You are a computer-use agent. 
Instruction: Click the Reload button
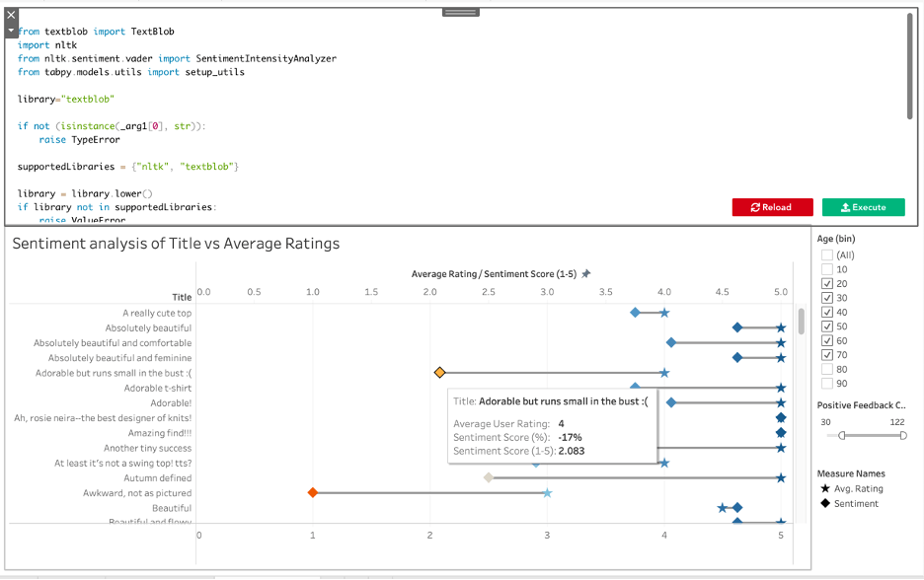point(772,207)
